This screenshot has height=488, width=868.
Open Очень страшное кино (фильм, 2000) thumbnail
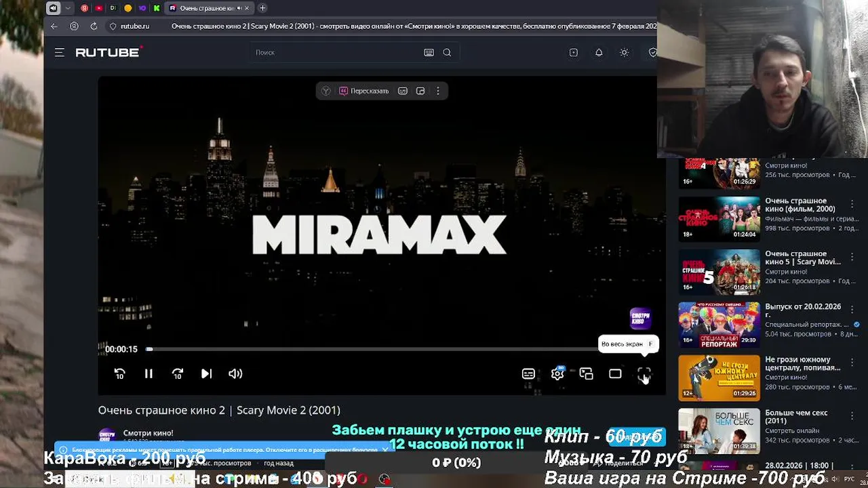click(719, 219)
